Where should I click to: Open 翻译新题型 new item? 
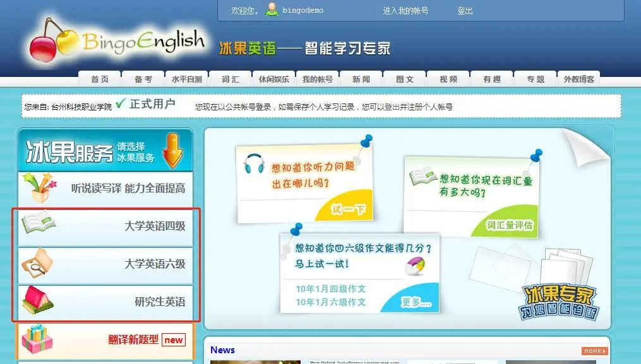pyautogui.click(x=105, y=340)
